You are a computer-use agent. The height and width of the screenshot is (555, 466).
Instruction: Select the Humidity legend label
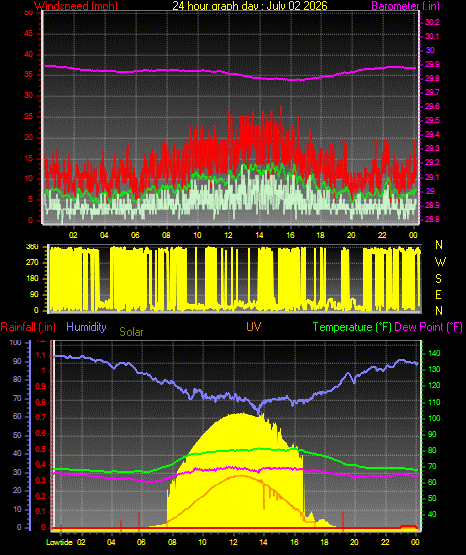[86, 327]
